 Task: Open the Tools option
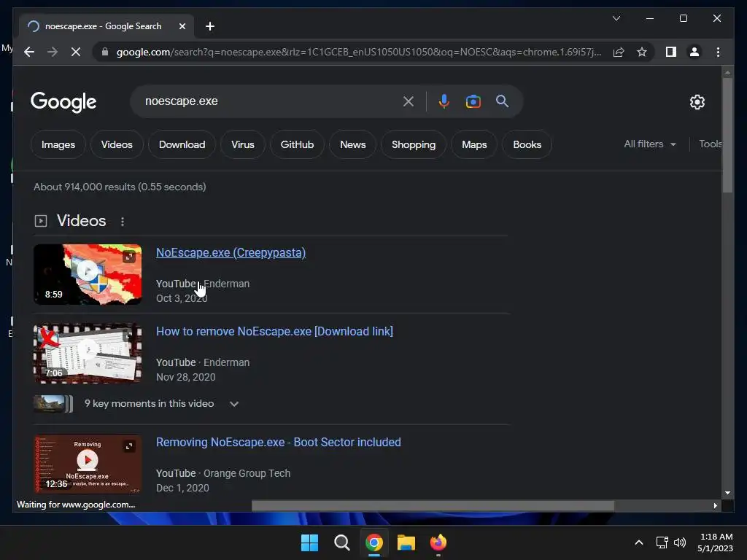point(711,144)
